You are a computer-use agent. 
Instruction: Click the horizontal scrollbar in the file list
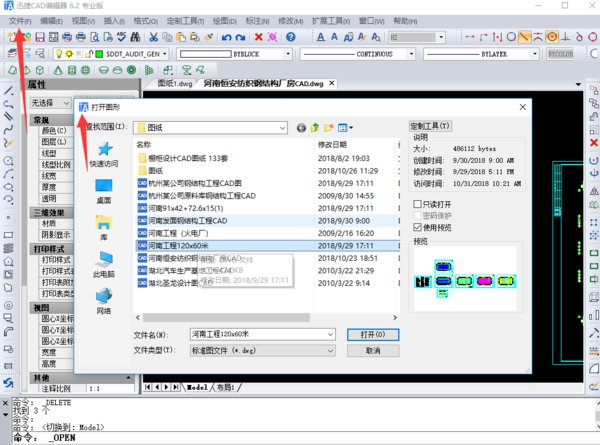tap(226, 317)
